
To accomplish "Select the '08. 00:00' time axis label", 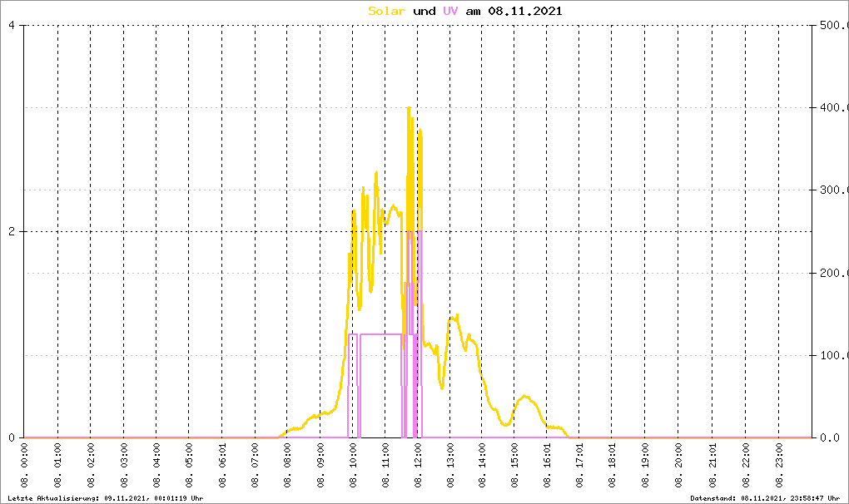I will coord(24,466).
